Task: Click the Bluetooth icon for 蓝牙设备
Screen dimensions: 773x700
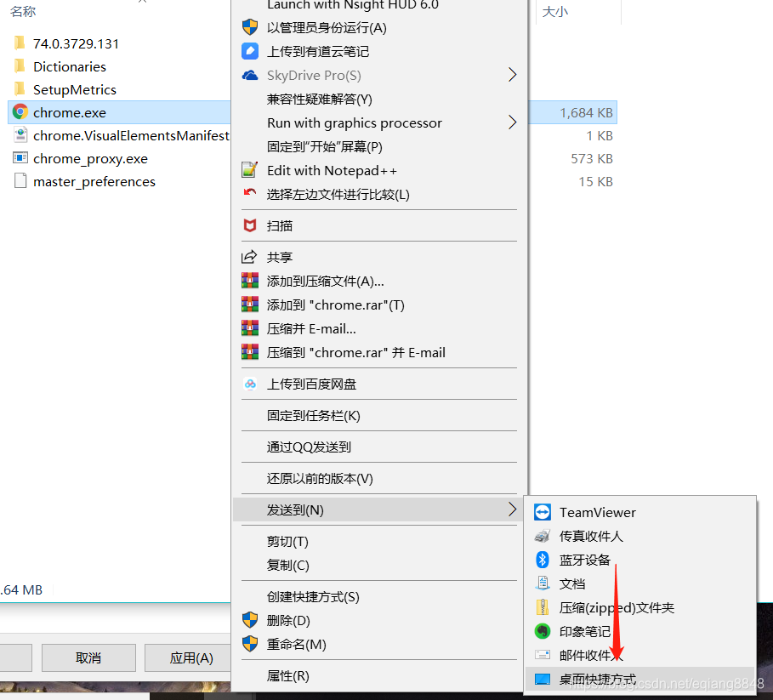Action: (543, 560)
